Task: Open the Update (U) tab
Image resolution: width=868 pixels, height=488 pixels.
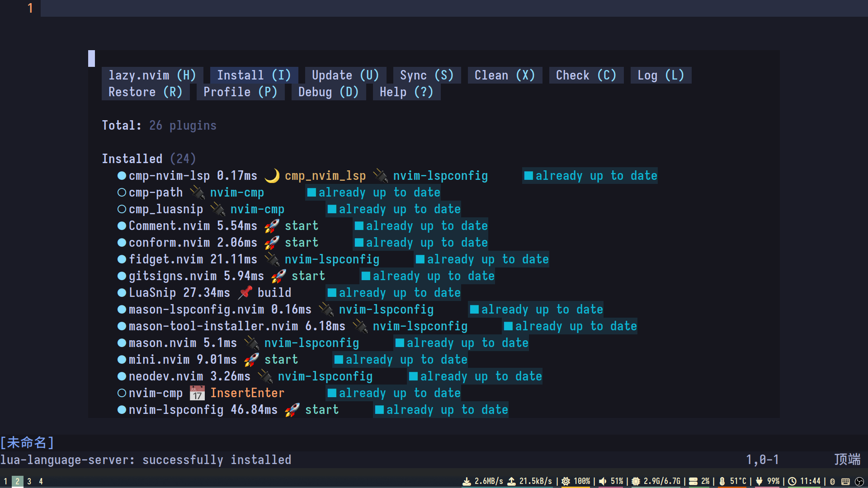Action: pyautogui.click(x=345, y=75)
